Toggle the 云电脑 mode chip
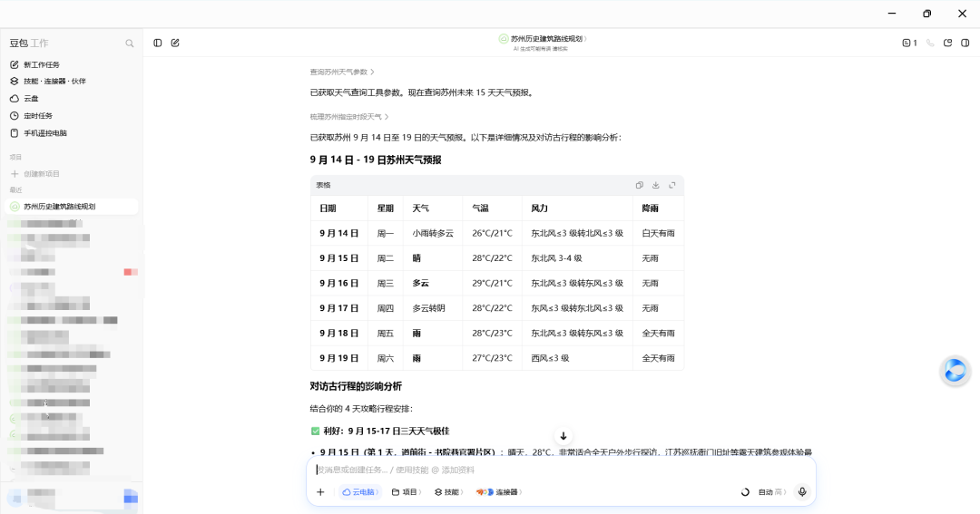Image resolution: width=980 pixels, height=514 pixels. [x=360, y=492]
